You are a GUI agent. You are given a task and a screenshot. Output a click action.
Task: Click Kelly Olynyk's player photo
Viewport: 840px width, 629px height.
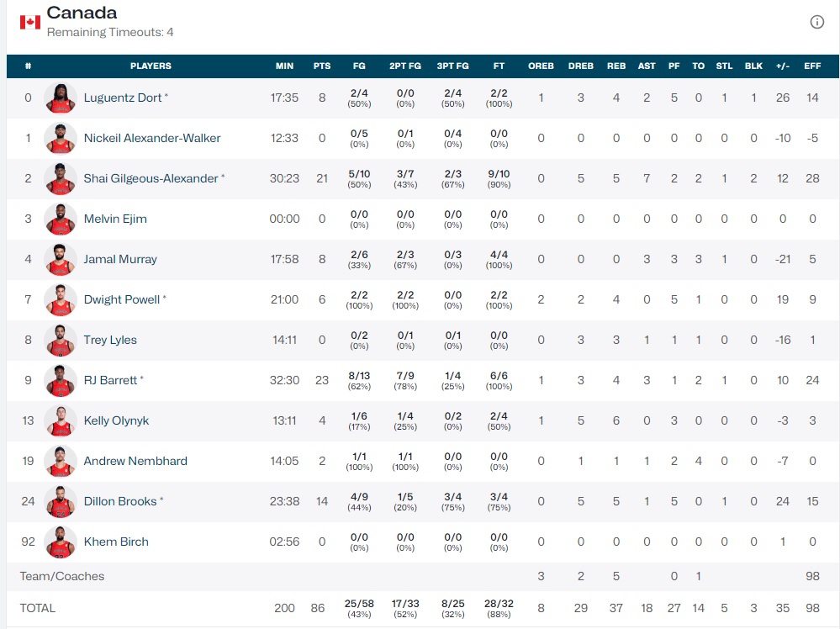coord(61,421)
